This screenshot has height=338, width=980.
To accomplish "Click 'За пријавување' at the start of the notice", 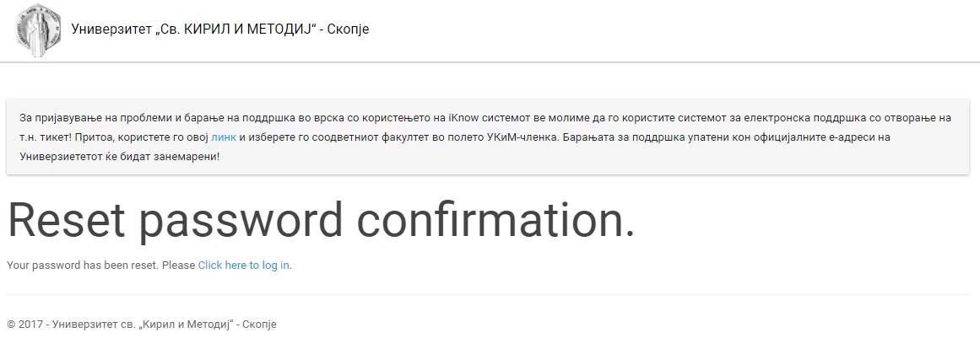I will 54,118.
